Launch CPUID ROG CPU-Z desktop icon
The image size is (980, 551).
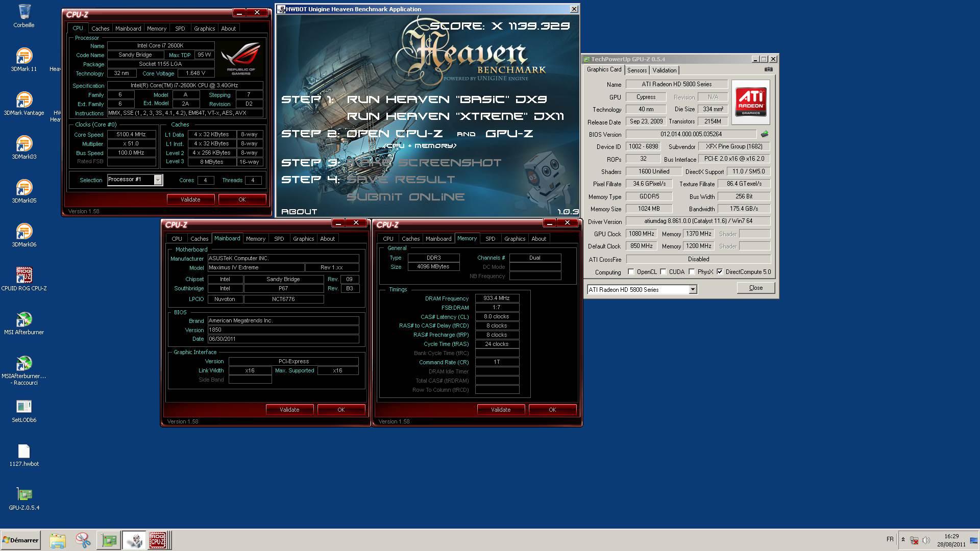pos(23,279)
